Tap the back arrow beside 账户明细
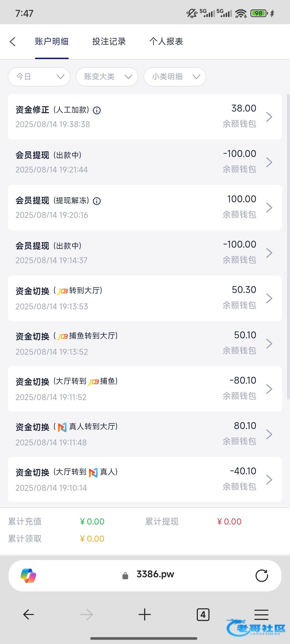290x644 pixels. [13, 42]
